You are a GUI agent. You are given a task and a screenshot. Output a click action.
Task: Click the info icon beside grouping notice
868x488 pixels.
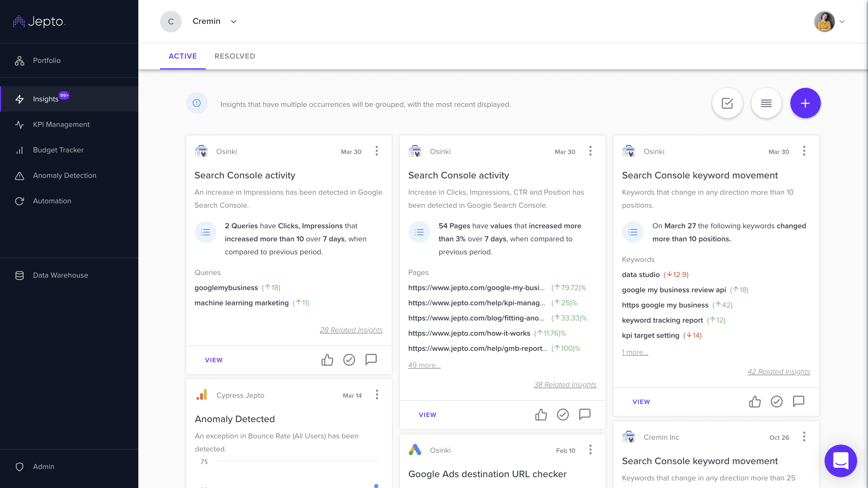click(197, 103)
